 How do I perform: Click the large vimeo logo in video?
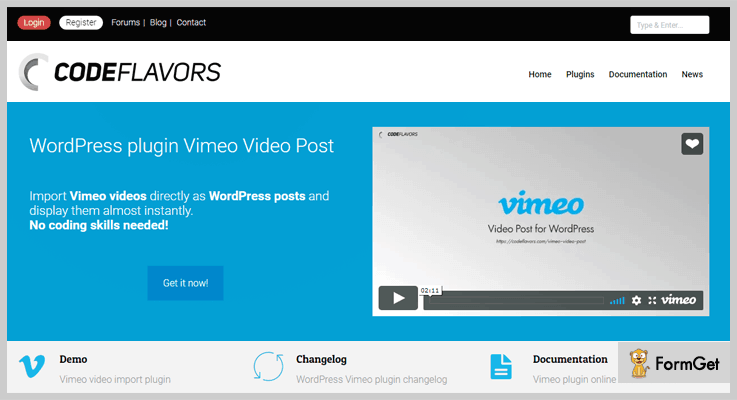click(x=541, y=203)
